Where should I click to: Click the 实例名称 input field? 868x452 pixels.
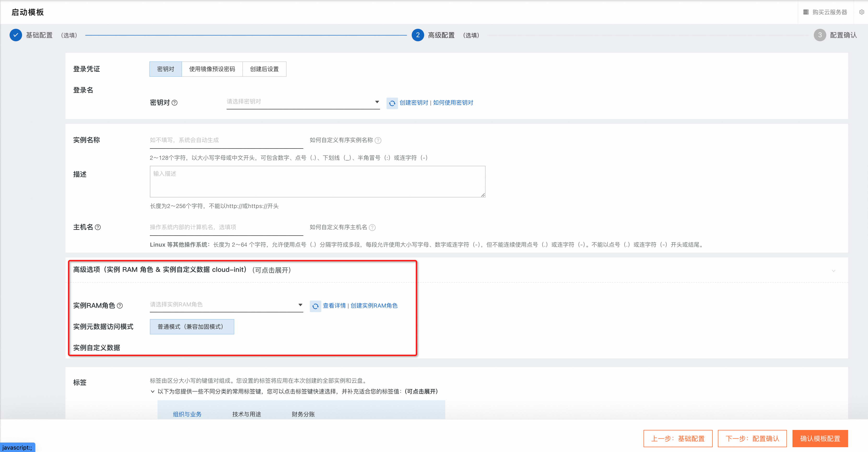pos(226,140)
